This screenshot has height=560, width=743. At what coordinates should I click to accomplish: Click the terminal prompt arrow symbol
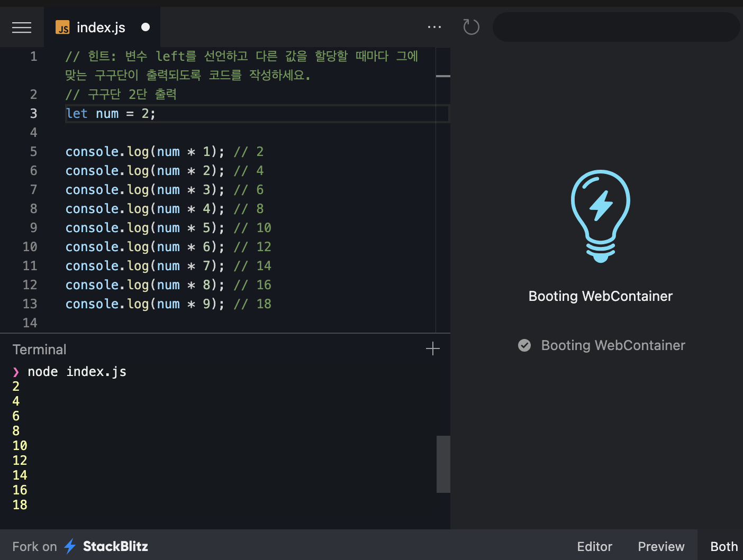click(16, 372)
